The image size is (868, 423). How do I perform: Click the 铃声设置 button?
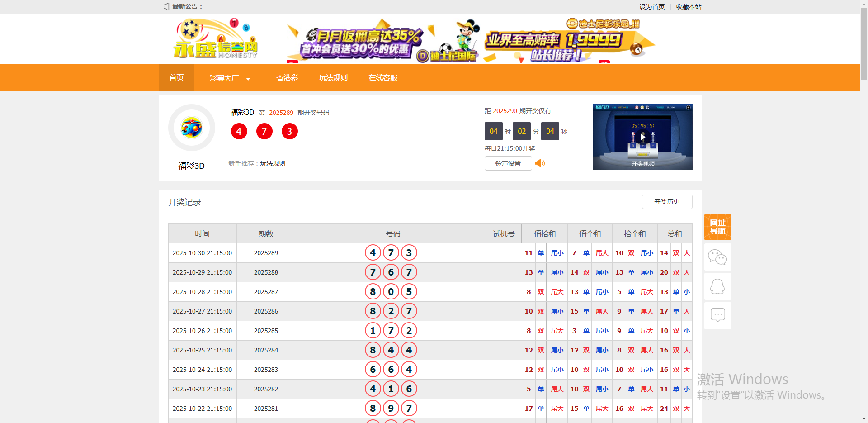(x=508, y=163)
